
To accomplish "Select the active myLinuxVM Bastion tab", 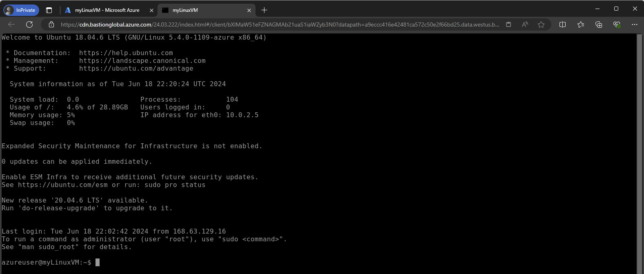I will [204, 10].
